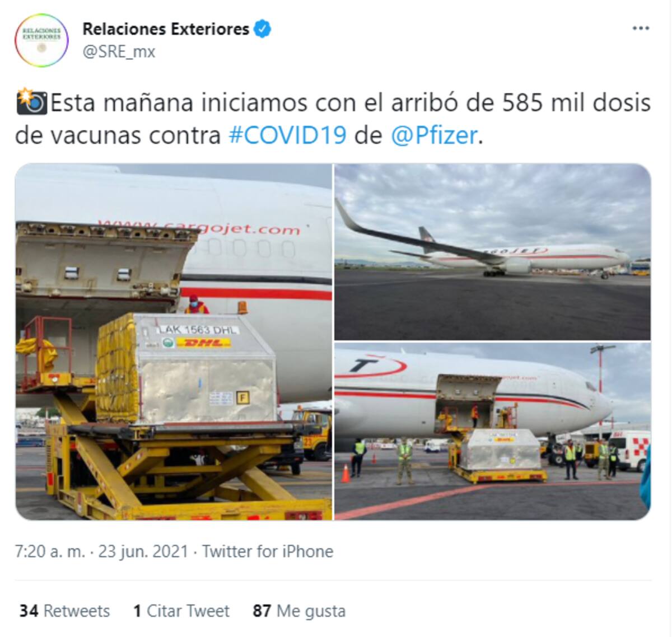The width and height of the screenshot is (672, 637).
Task: Open the #COVID19 hashtag
Action: [288, 135]
